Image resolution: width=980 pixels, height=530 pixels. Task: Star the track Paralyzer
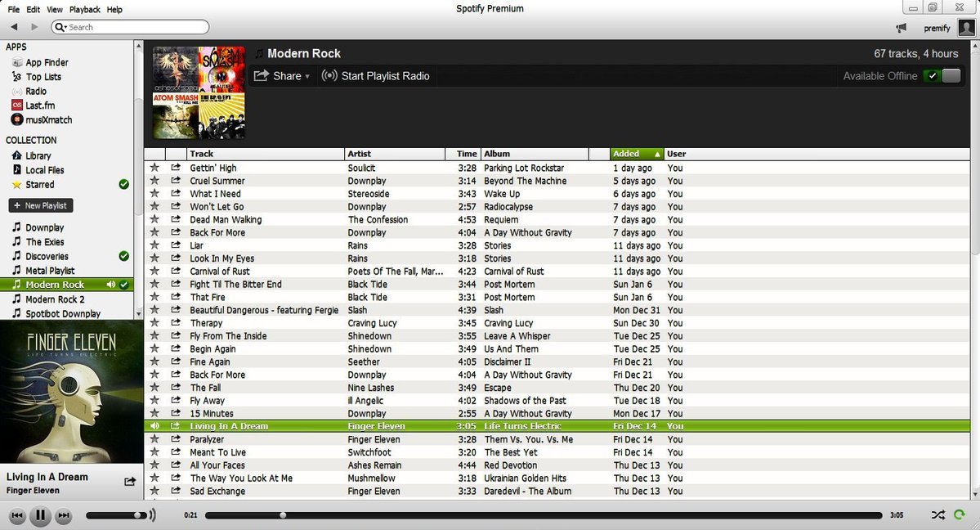click(154, 439)
